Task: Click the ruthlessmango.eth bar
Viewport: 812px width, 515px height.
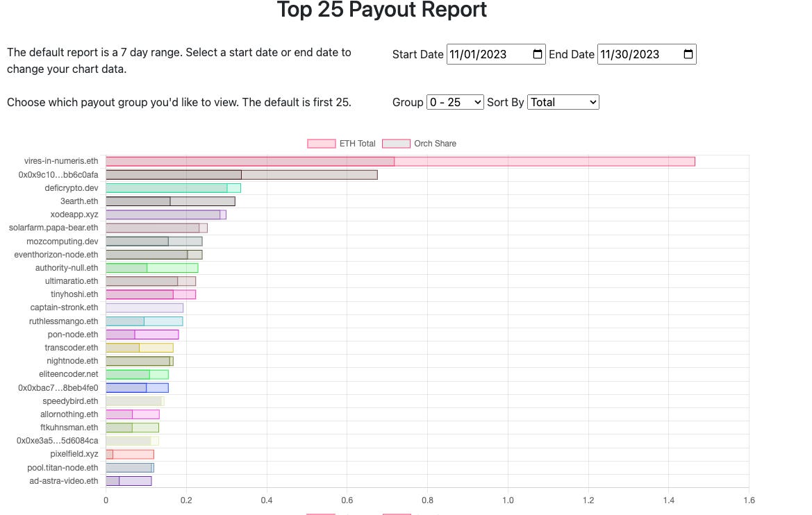Action: point(144,321)
